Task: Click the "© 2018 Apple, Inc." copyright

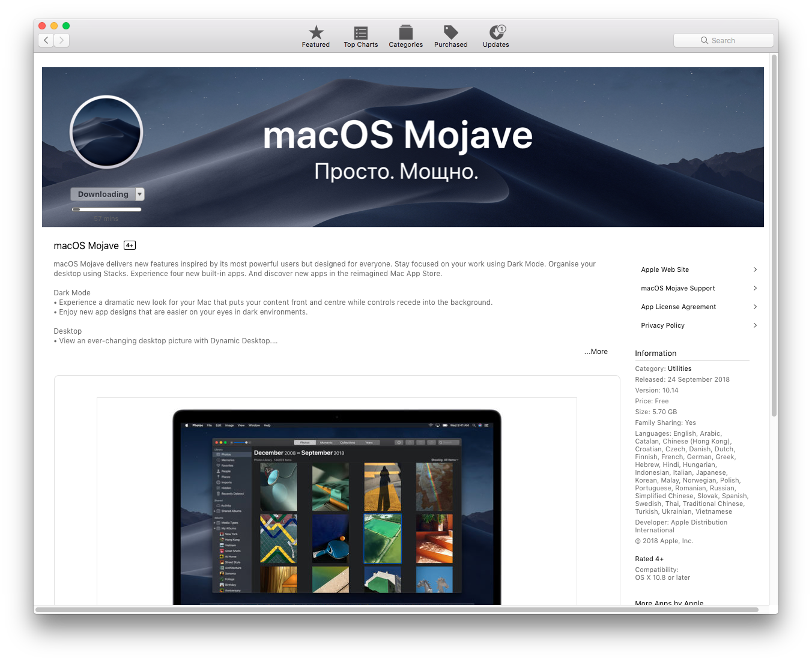Action: (664, 541)
